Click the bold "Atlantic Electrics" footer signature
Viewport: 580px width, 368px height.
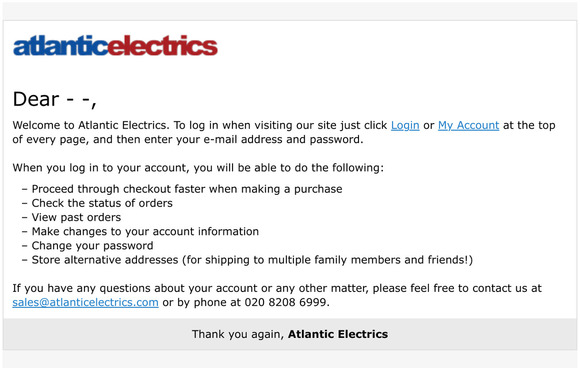(338, 334)
